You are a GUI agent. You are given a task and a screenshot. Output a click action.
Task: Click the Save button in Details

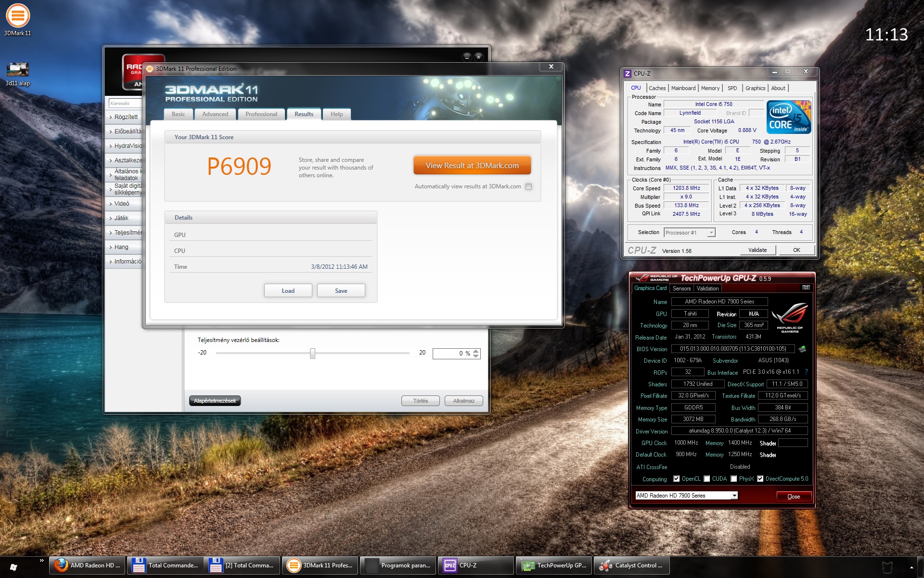pyautogui.click(x=341, y=291)
